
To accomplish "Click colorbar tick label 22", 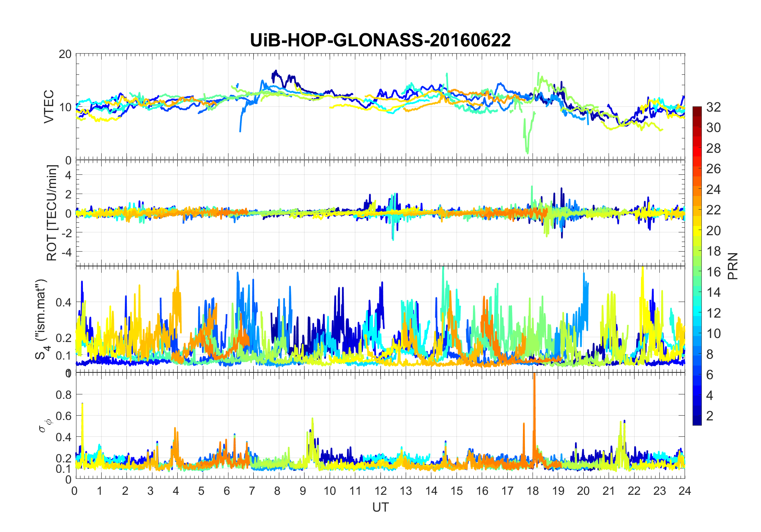I will pyautogui.click(x=713, y=210).
